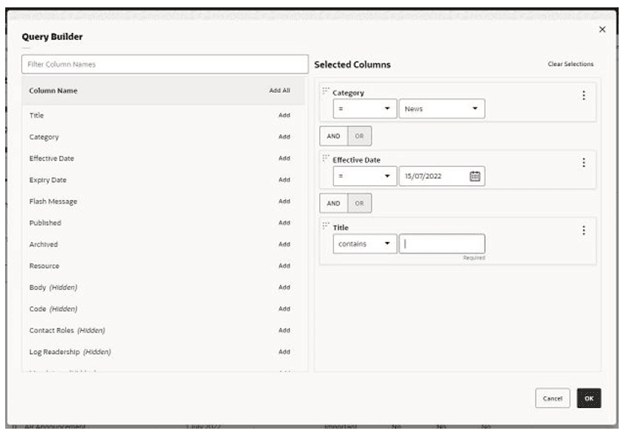This screenshot has width=629, height=436.
Task: Open the Category operator dropdown
Action: pos(365,109)
